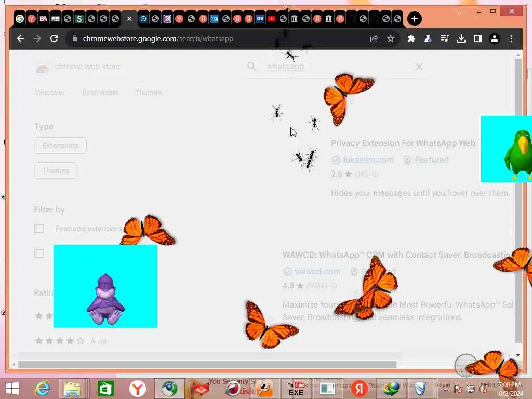Click the share icon in the address bar
The image size is (532, 399).
(x=374, y=38)
